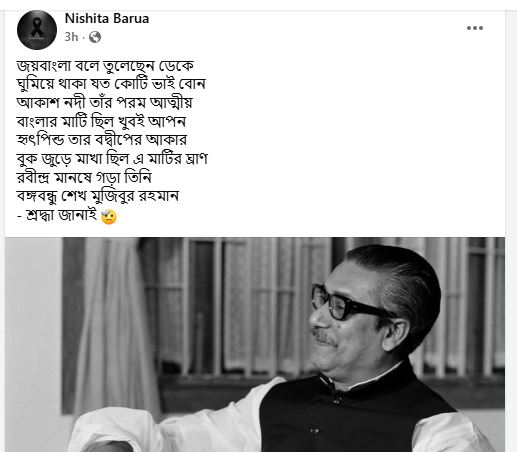This screenshot has width=517, height=452.
Task: Click the line 'বুক জুড়ে মাখা ছিল এ মাটির ঘ্রাণ'
Action: pyautogui.click(x=112, y=158)
